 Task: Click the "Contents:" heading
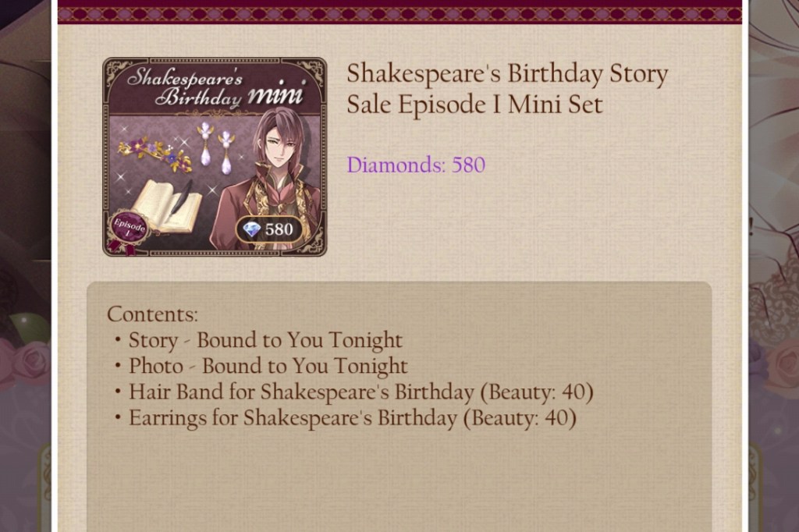click(153, 314)
